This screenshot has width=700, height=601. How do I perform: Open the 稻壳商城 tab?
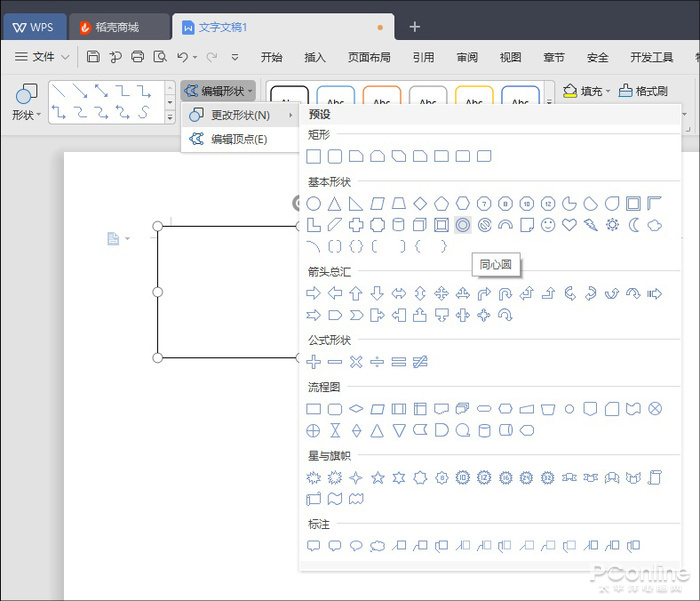click(x=116, y=27)
